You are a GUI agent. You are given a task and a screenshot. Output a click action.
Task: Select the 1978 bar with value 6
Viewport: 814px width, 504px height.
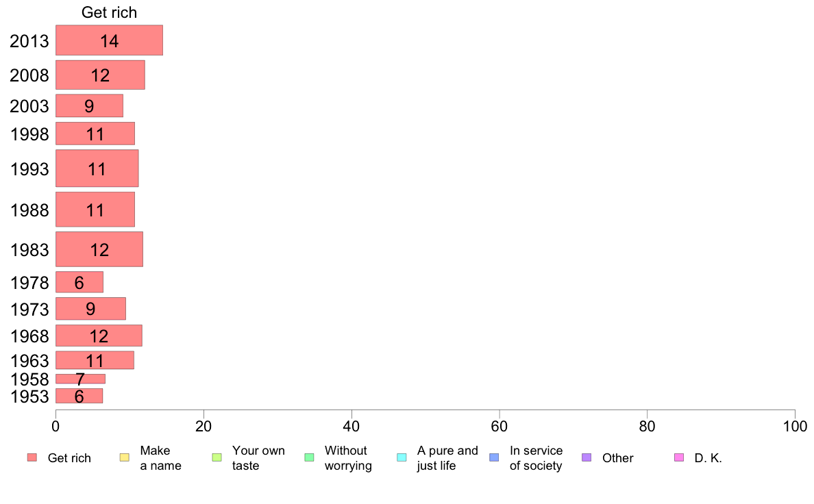point(79,282)
